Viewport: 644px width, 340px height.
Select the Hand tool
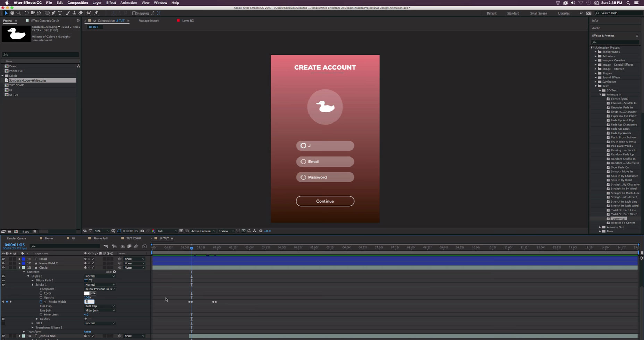point(12,13)
